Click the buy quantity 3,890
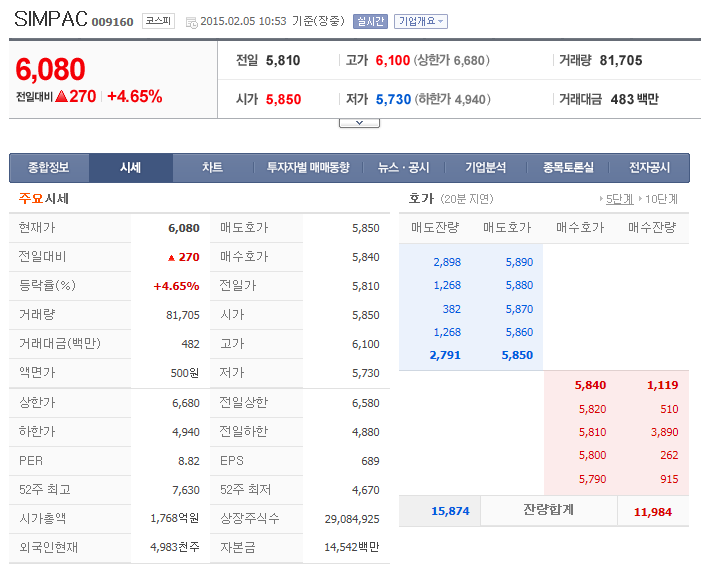This screenshot has height=569, width=701. pos(665,432)
